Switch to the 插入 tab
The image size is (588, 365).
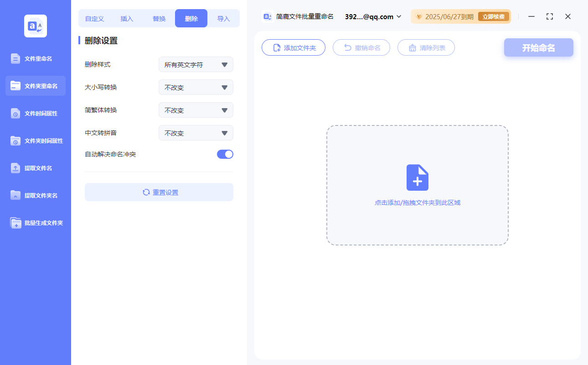[127, 19]
